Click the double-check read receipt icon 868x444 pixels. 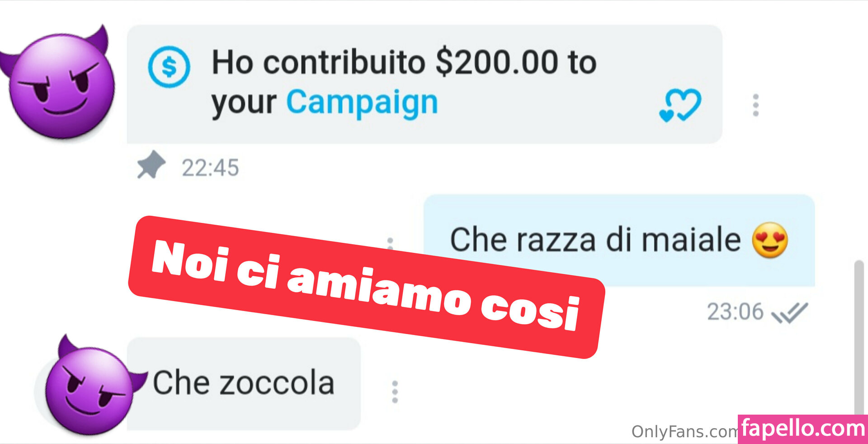point(789,313)
